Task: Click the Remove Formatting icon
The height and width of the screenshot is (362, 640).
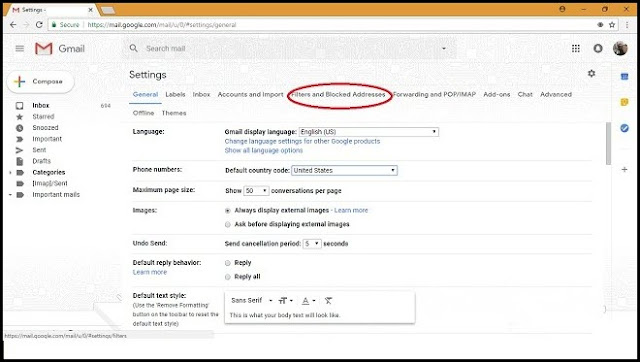Action: (x=328, y=301)
